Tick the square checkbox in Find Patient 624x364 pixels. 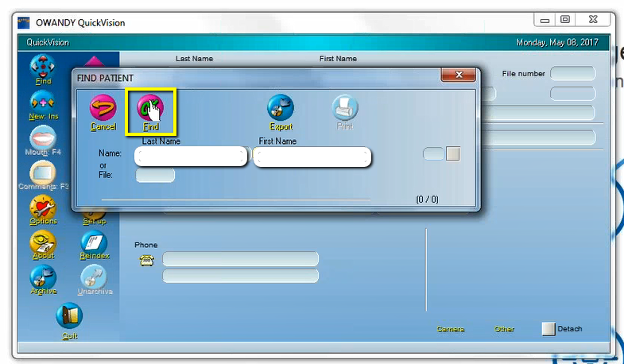(453, 154)
